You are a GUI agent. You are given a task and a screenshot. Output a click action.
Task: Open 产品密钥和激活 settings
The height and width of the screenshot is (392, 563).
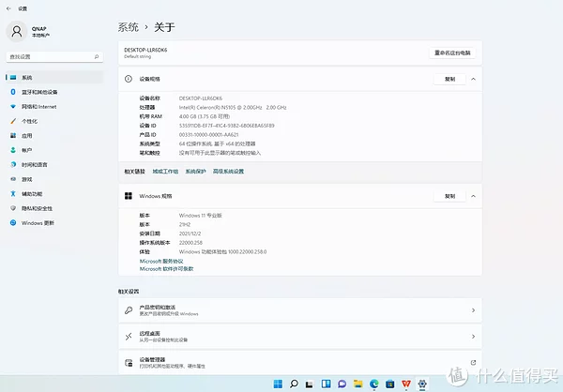tap(300, 310)
